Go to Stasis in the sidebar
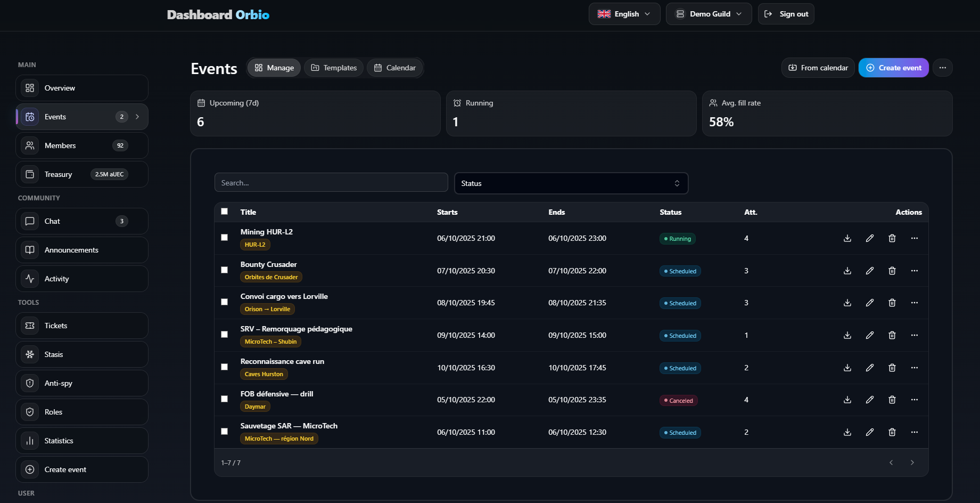This screenshot has width=980, height=503. click(x=82, y=354)
